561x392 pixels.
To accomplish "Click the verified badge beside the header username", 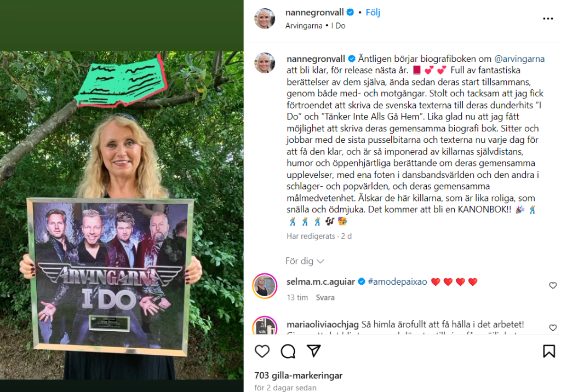I will (350, 13).
